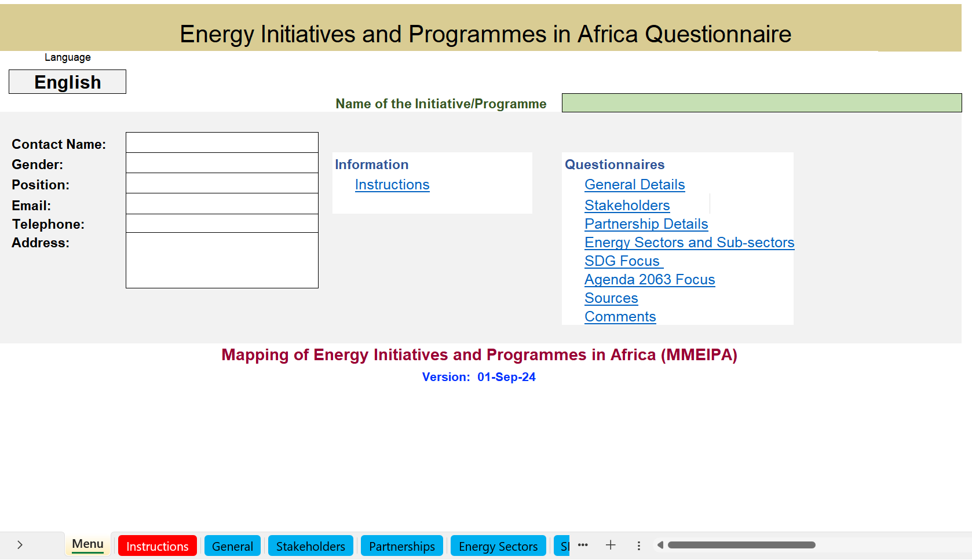Click the Gender label

[37, 164]
